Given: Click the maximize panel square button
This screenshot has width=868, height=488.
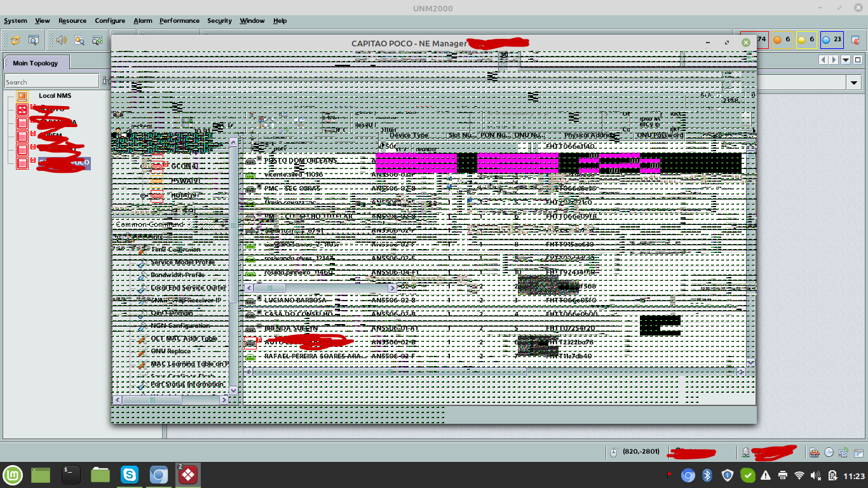Looking at the screenshot, I should [x=858, y=60].
